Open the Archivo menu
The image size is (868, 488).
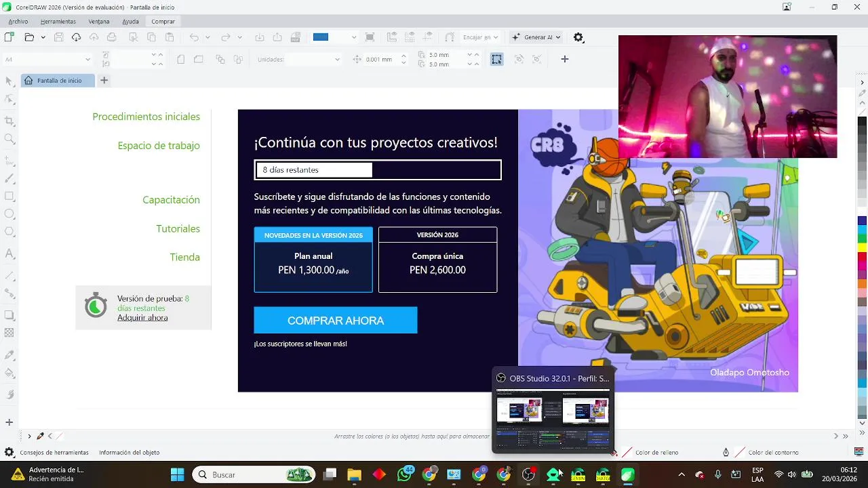click(x=18, y=21)
